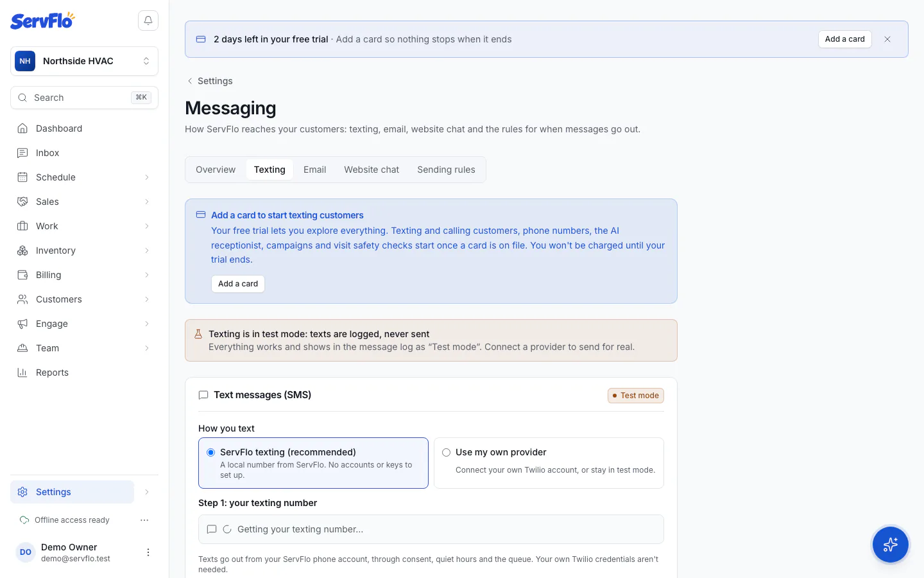Image resolution: width=924 pixels, height=578 pixels.
Task: Click the Search field
Action: [x=84, y=98]
